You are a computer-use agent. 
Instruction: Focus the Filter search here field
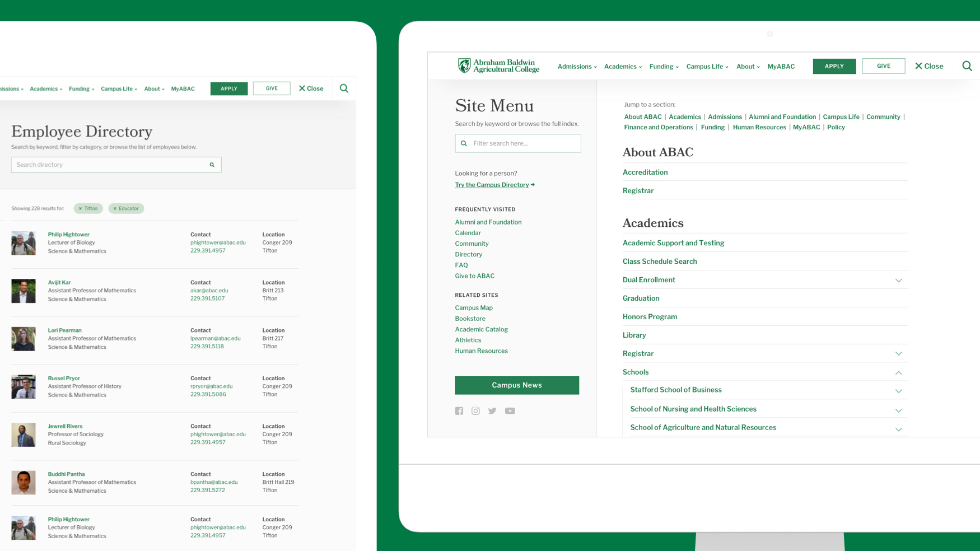click(518, 143)
